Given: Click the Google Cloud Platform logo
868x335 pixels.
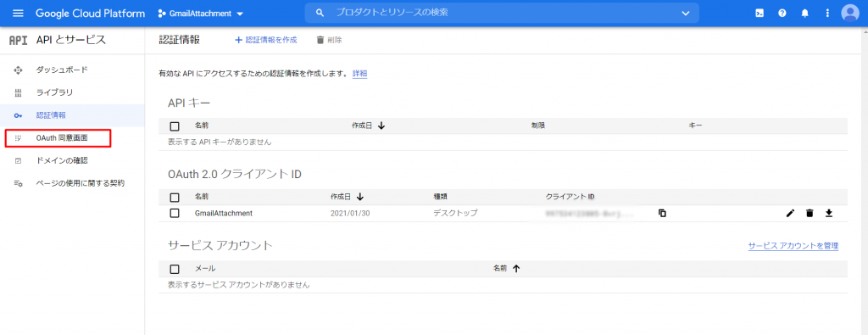Looking at the screenshot, I should tap(90, 14).
